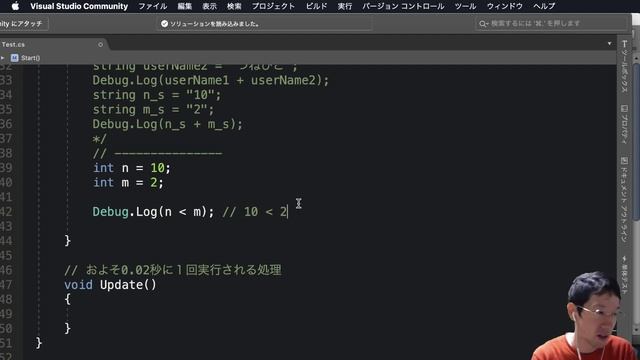Click Debug.Log(n_s + m_s) line

(x=167, y=124)
